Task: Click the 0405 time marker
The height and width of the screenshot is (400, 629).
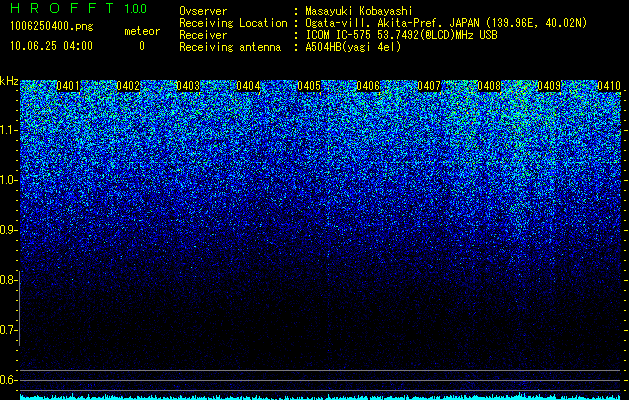Action: pos(309,86)
